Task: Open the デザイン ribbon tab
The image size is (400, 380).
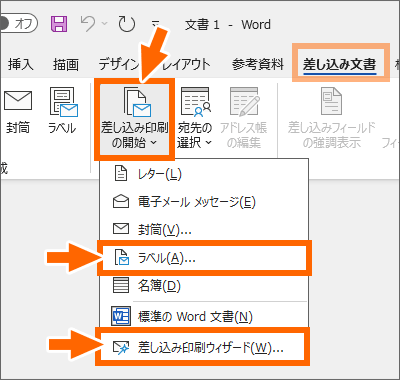Action: point(119,64)
